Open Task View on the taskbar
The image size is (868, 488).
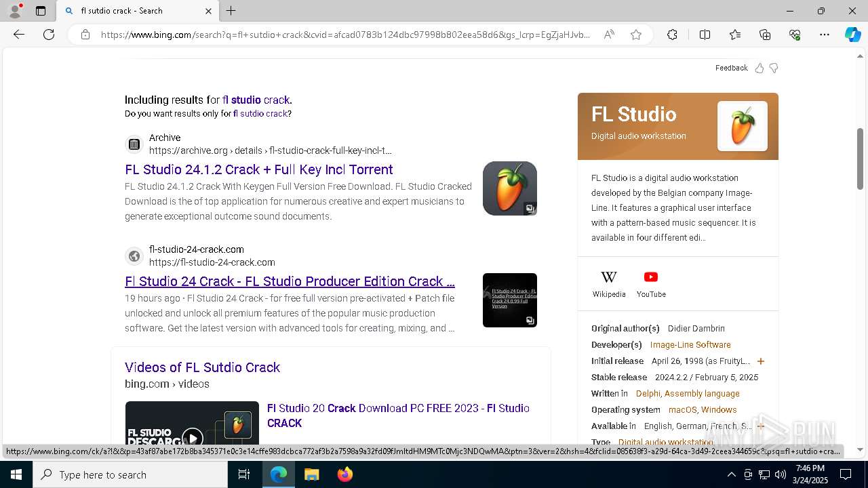point(244,474)
